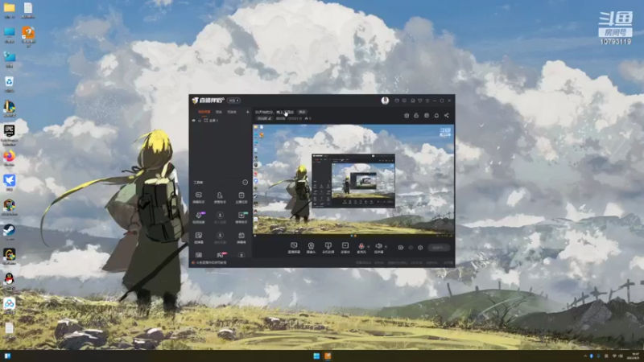This screenshot has width=644, height=362.
Task: Open the widgets button at taskbar left
Action: coord(7,356)
